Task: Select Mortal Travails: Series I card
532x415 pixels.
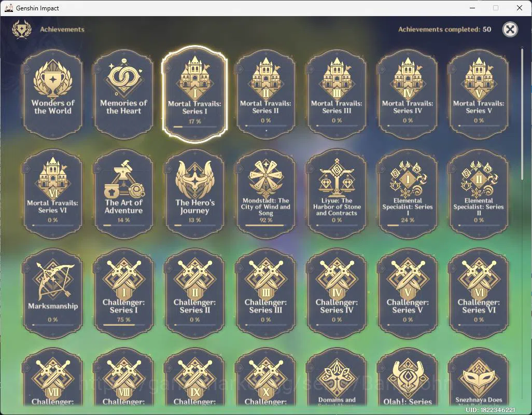Action: [195, 94]
